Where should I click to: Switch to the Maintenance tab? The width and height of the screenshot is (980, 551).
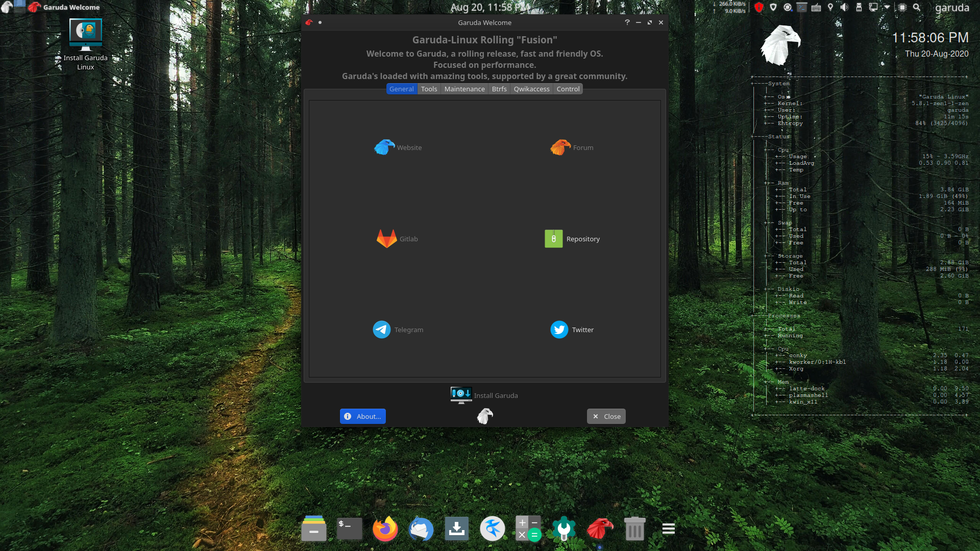(x=464, y=89)
